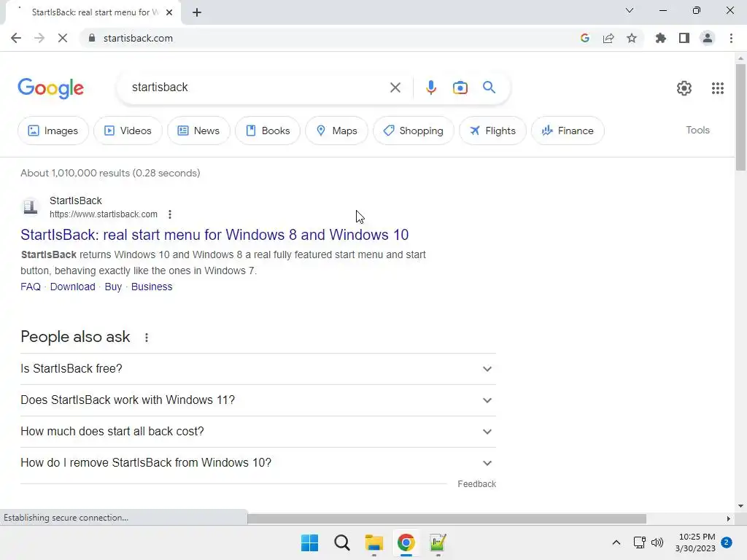
Task: Open a new browser tab
Action: click(x=197, y=12)
